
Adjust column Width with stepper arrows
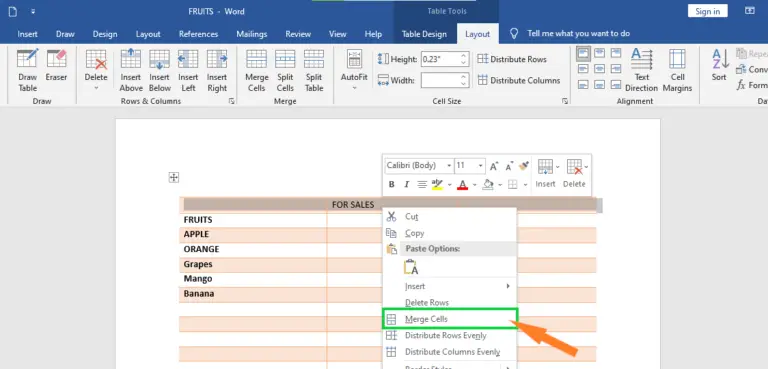click(x=464, y=80)
